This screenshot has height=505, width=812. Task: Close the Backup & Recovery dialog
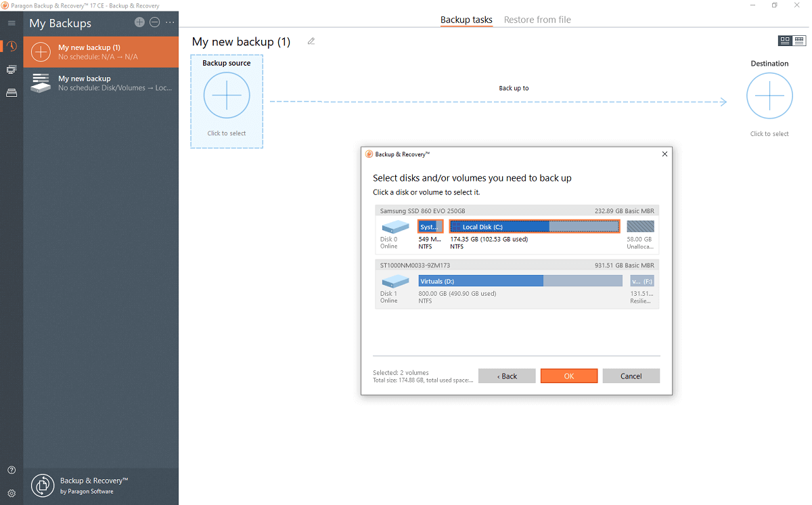664,154
